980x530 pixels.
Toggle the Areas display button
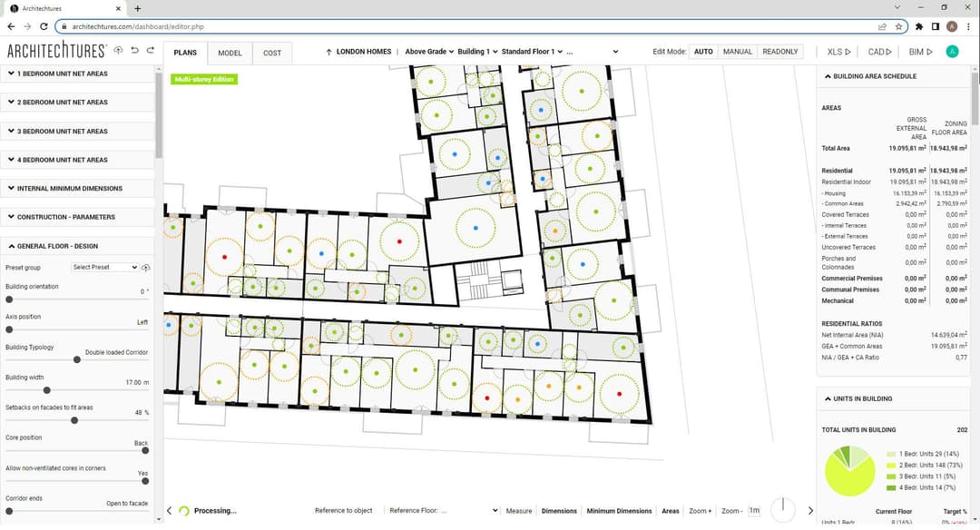[x=670, y=510]
